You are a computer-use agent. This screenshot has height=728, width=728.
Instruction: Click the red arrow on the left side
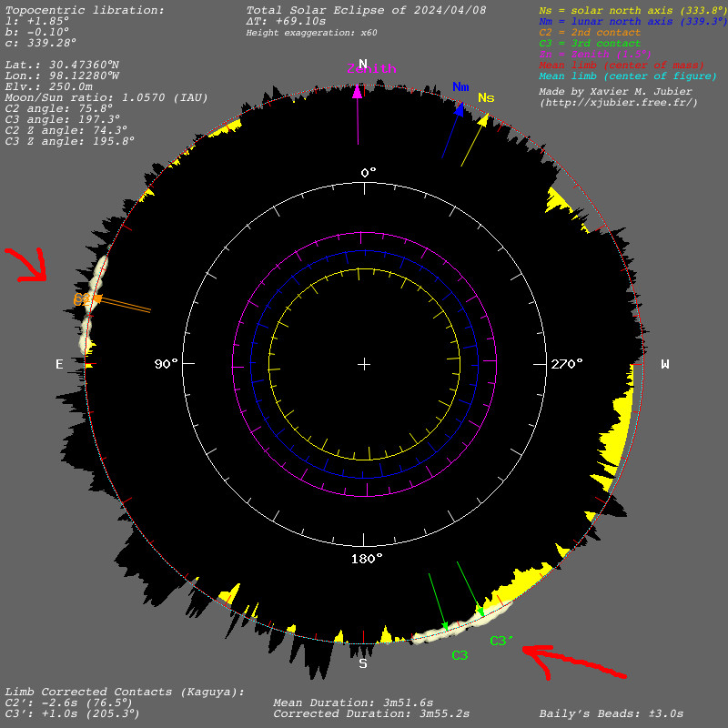point(28,264)
